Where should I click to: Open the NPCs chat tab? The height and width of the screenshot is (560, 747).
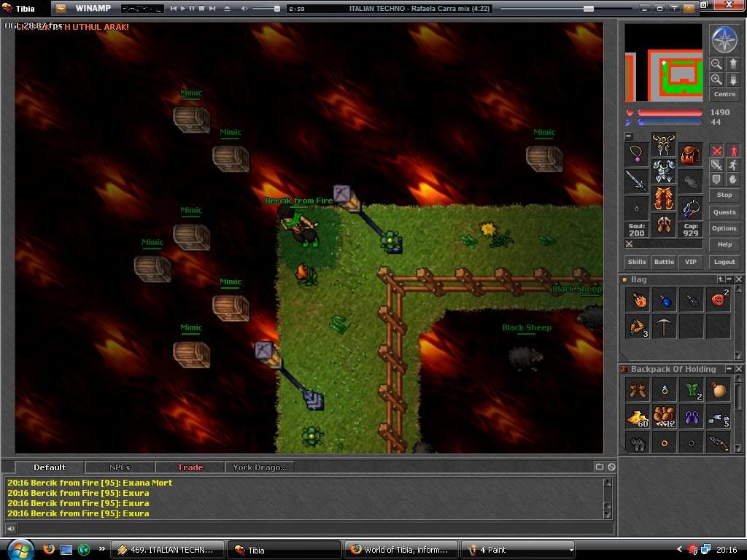pyautogui.click(x=120, y=467)
